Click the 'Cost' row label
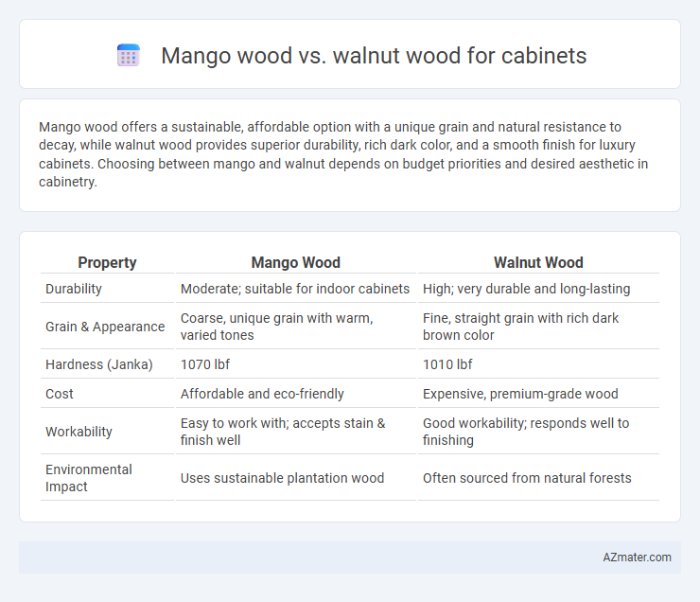Image resolution: width=700 pixels, height=602 pixels. tap(60, 394)
